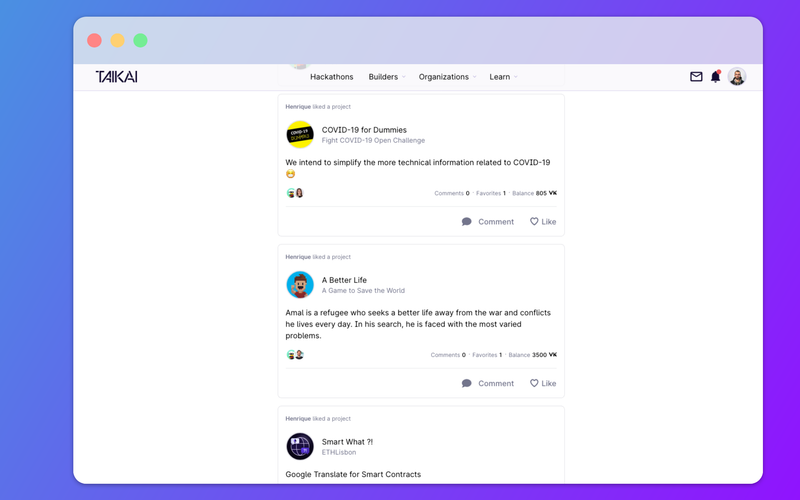Click the TAIKAI logo
800x500 pixels.
click(x=116, y=77)
